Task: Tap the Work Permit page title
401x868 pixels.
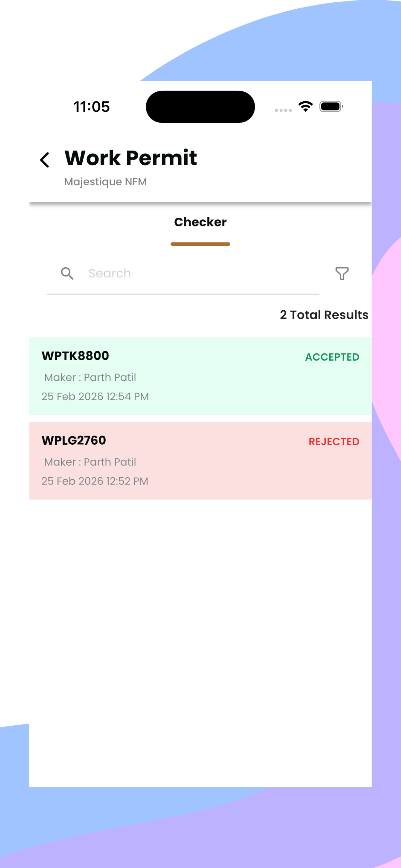Action: click(x=131, y=158)
